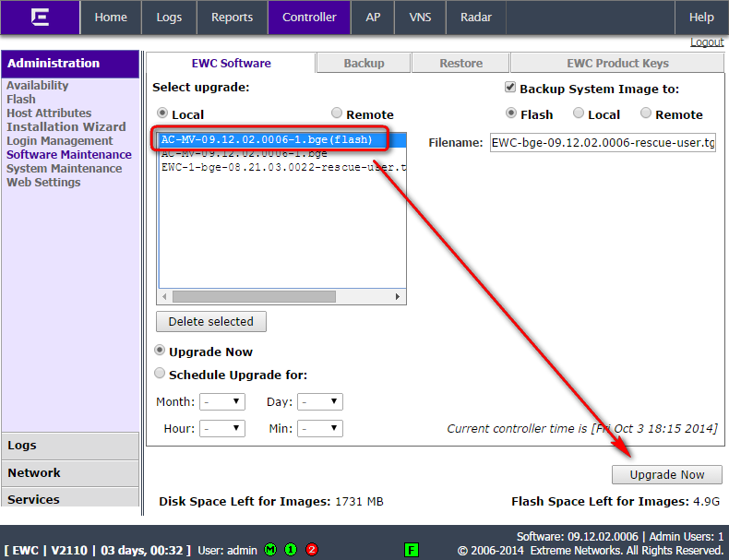This screenshot has height=560, width=729.
Task: Select AC-MV-09.12.02.0006-1.bge(flash) in list
Action: click(282, 140)
